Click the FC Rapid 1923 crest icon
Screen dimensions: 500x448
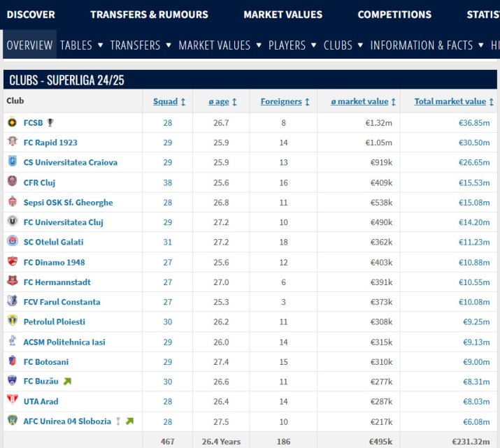(12, 141)
